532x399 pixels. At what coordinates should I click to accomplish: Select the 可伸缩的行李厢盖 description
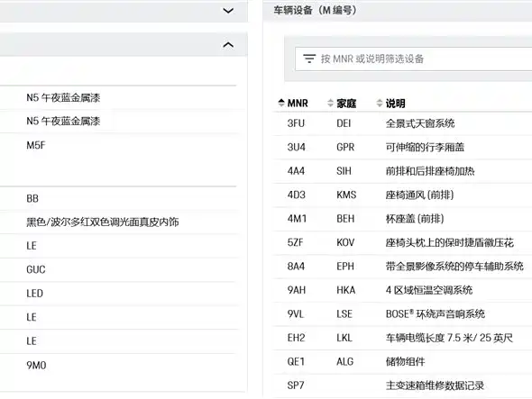[x=425, y=147]
